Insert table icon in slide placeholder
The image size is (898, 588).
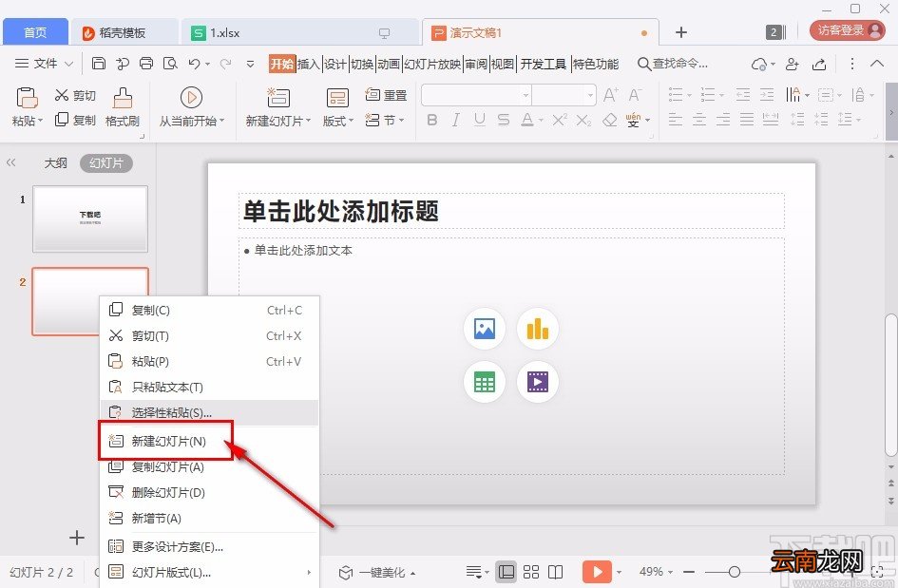(485, 381)
